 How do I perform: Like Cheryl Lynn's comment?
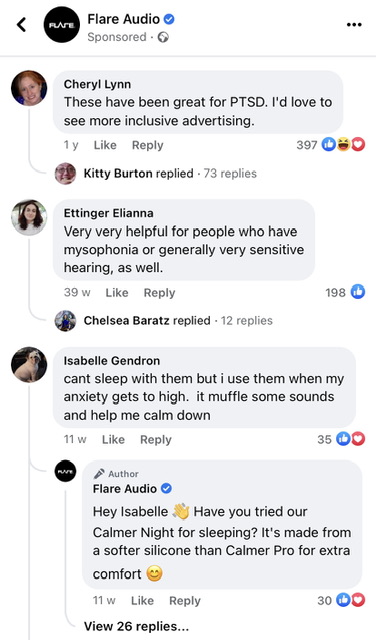coord(105,145)
